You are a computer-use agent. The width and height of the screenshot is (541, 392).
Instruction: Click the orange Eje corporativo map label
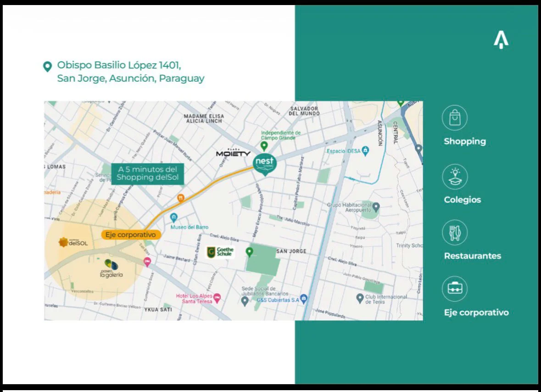131,235
